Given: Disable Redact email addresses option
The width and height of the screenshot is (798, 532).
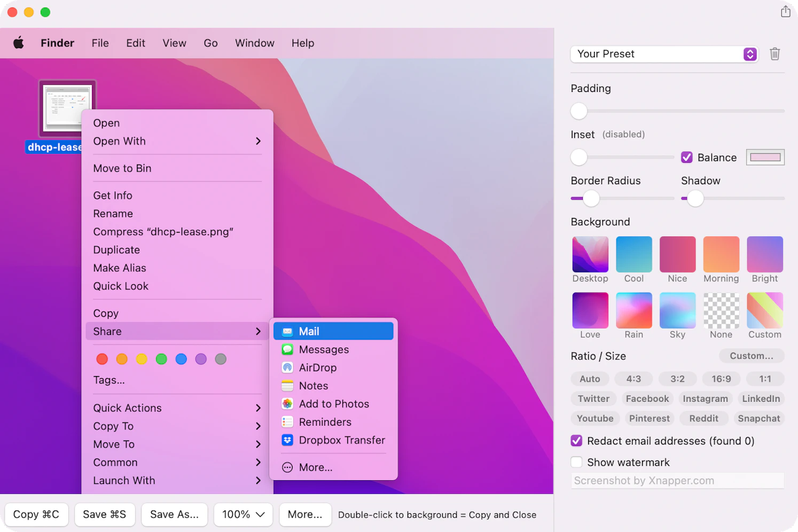Looking at the screenshot, I should point(576,441).
